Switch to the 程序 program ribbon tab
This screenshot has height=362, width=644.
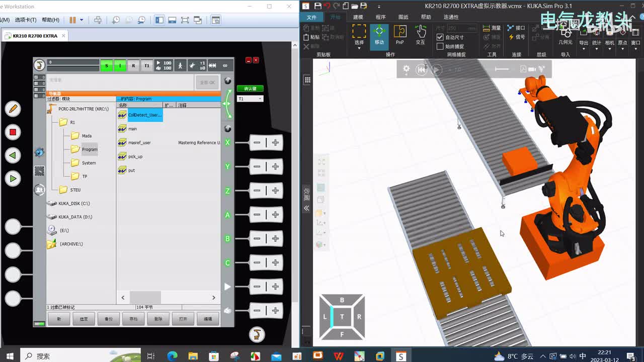tap(380, 17)
